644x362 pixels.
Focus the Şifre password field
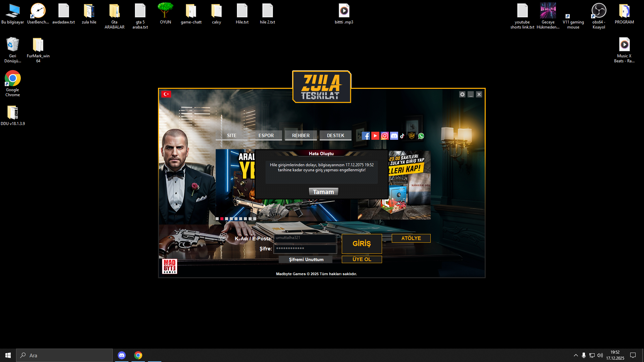[x=305, y=249]
